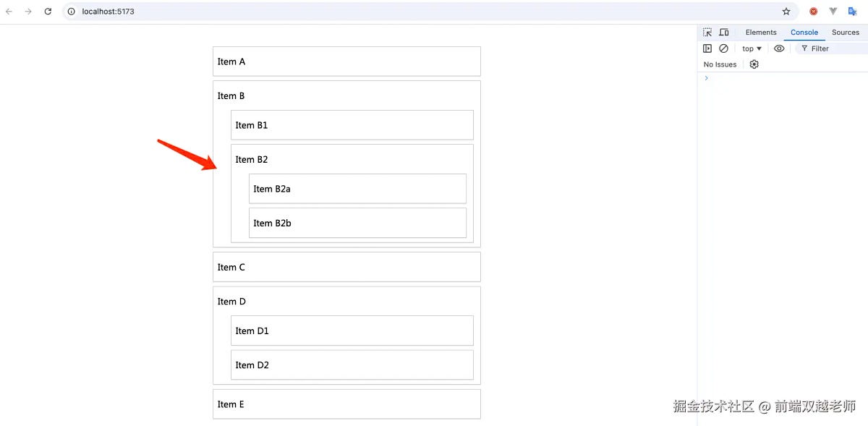Toggle the device toolbar emulation
The width and height of the screenshot is (868, 426).
click(x=724, y=32)
